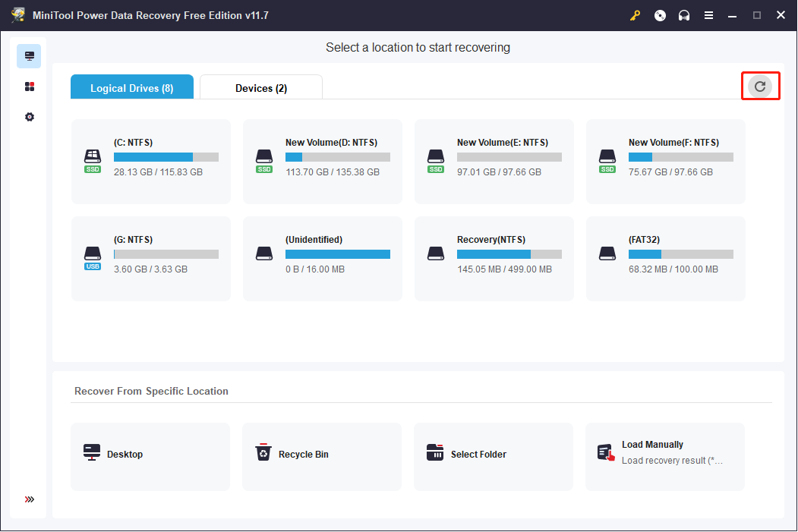
Task: Click the C: NTFS drive icon
Action: pyautogui.click(x=93, y=161)
